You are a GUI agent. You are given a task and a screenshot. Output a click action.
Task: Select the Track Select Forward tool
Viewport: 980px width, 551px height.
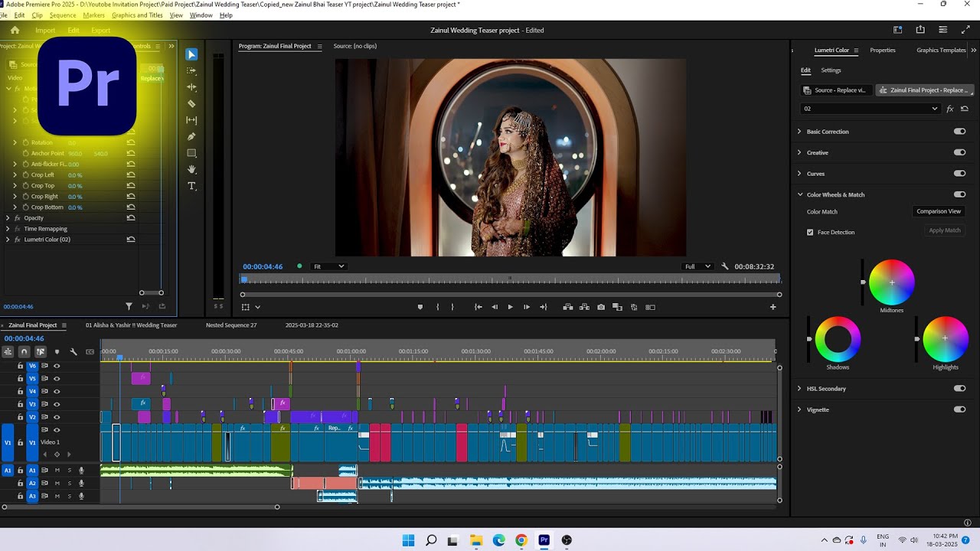tap(191, 70)
